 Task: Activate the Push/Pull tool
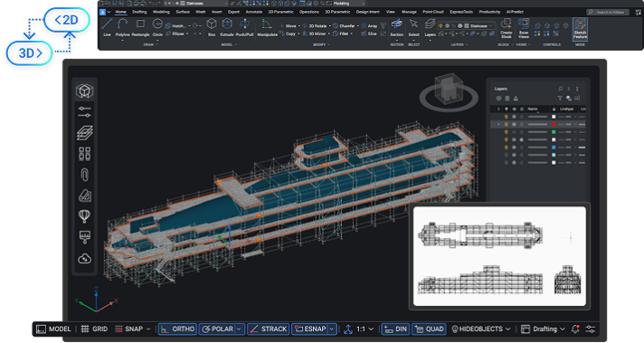tap(244, 27)
